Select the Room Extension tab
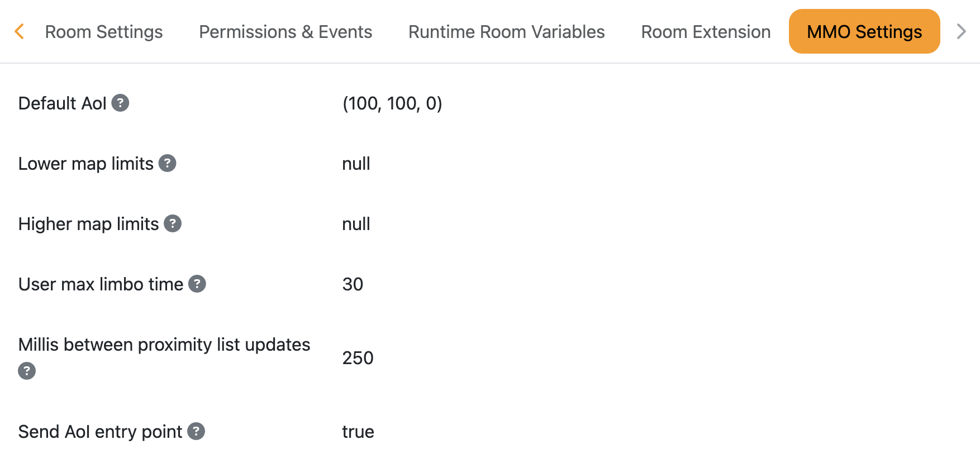Image resolution: width=980 pixels, height=449 pixels. pos(706,32)
